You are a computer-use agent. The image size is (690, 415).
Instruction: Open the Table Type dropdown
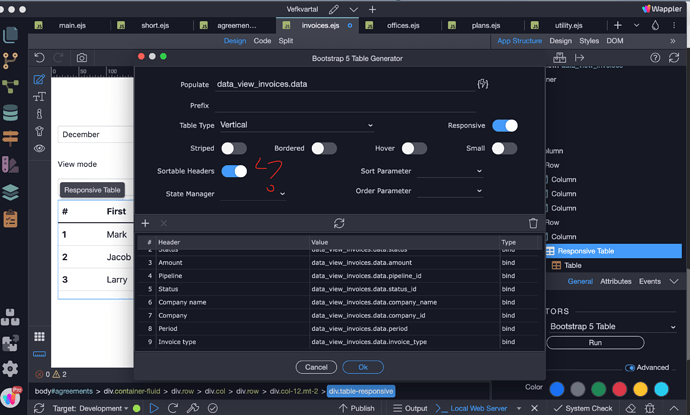297,125
